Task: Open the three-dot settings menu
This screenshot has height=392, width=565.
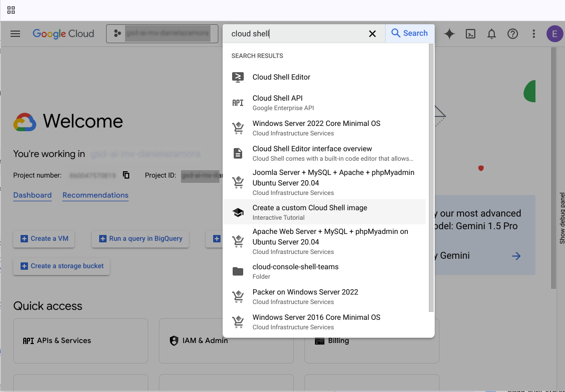Action: pyautogui.click(x=534, y=34)
